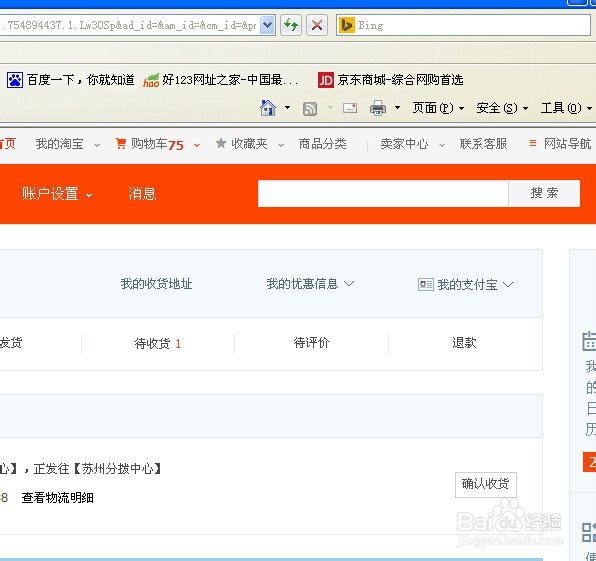596x561 pixels.
Task: Open 消息 in the orange header
Action: 142,194
